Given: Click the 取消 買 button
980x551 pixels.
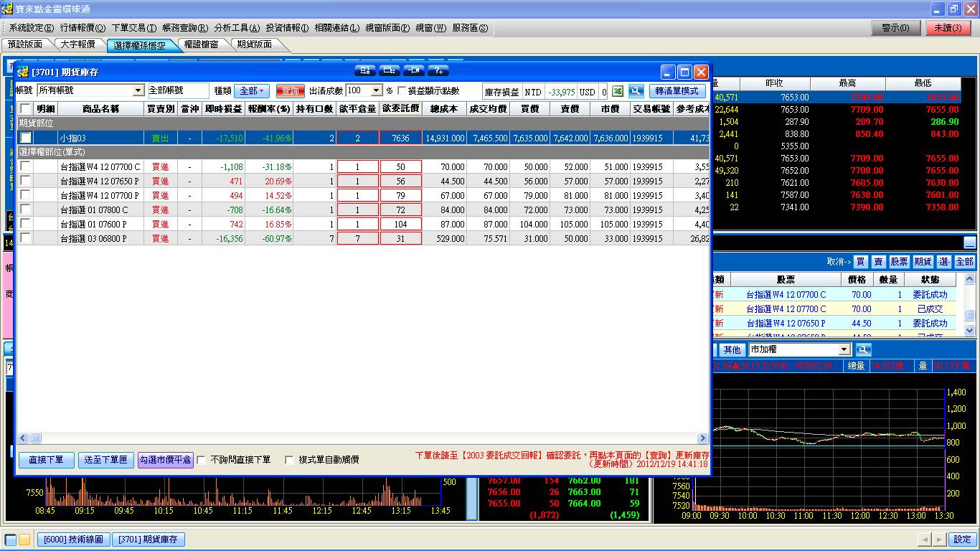Looking at the screenshot, I should tap(860, 262).
